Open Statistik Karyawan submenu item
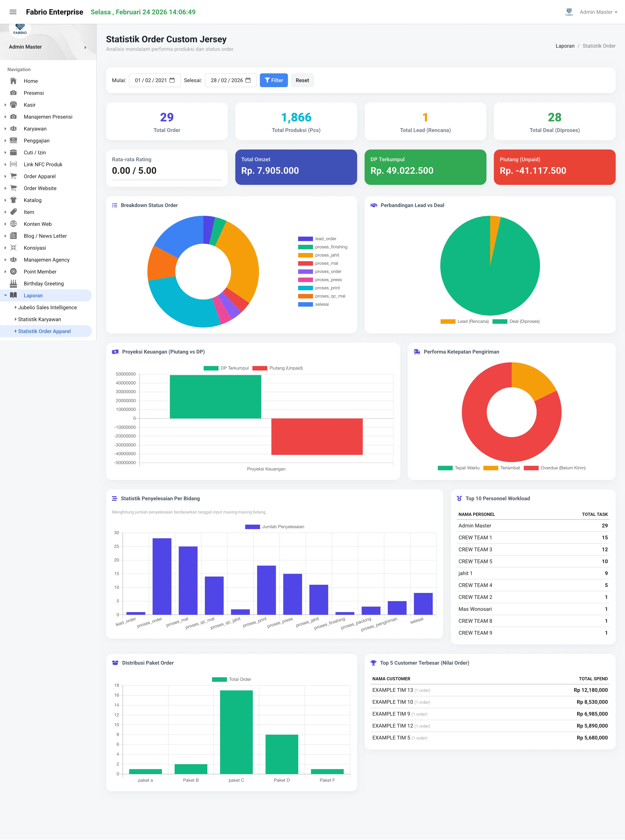625x840 pixels. (x=39, y=319)
